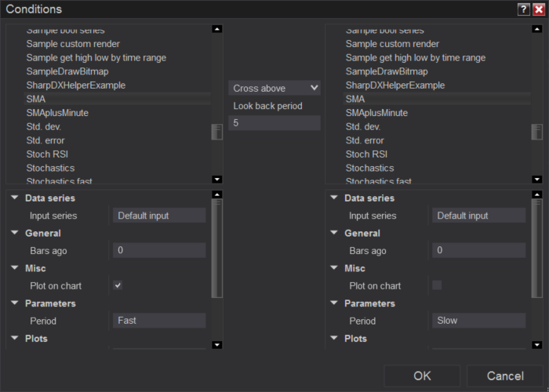Uncheck left Plot on chart checkbox
This screenshot has height=392, width=549.
(x=118, y=285)
